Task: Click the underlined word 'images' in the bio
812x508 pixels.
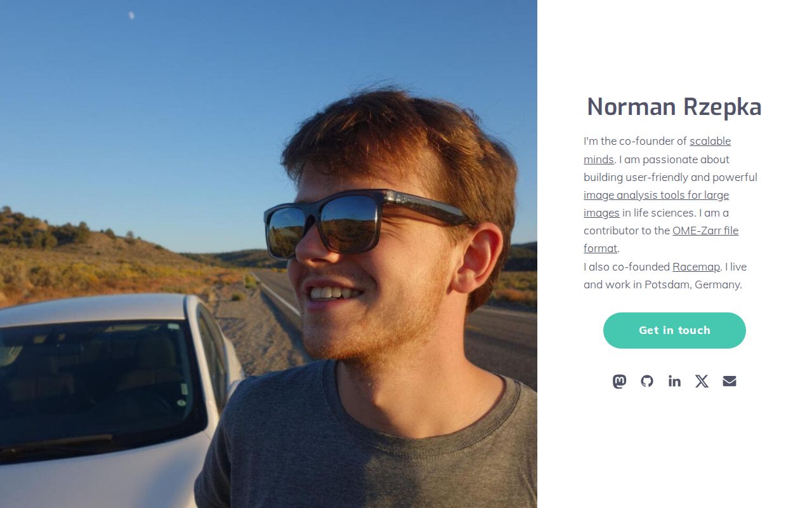Action: [x=601, y=213]
